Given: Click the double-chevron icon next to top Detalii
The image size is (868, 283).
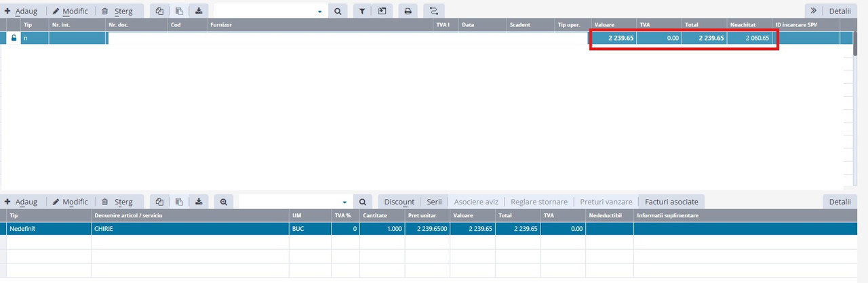Looking at the screenshot, I should coord(814,11).
